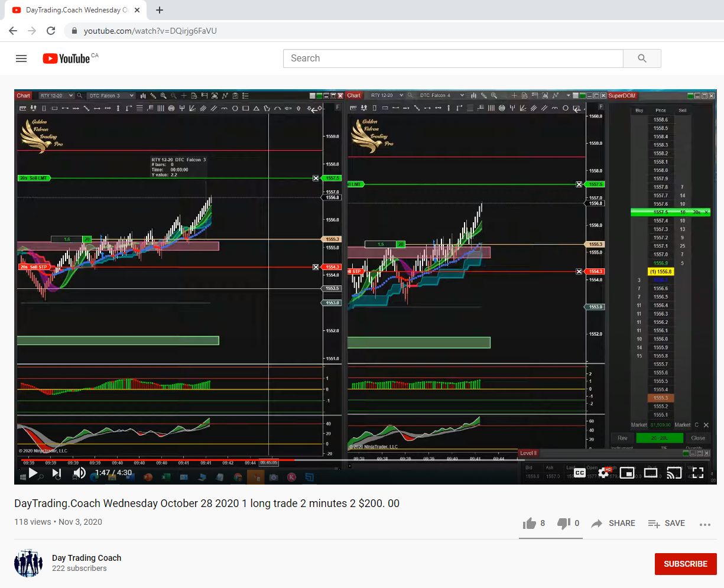Select the left Chart window tab

click(x=23, y=95)
